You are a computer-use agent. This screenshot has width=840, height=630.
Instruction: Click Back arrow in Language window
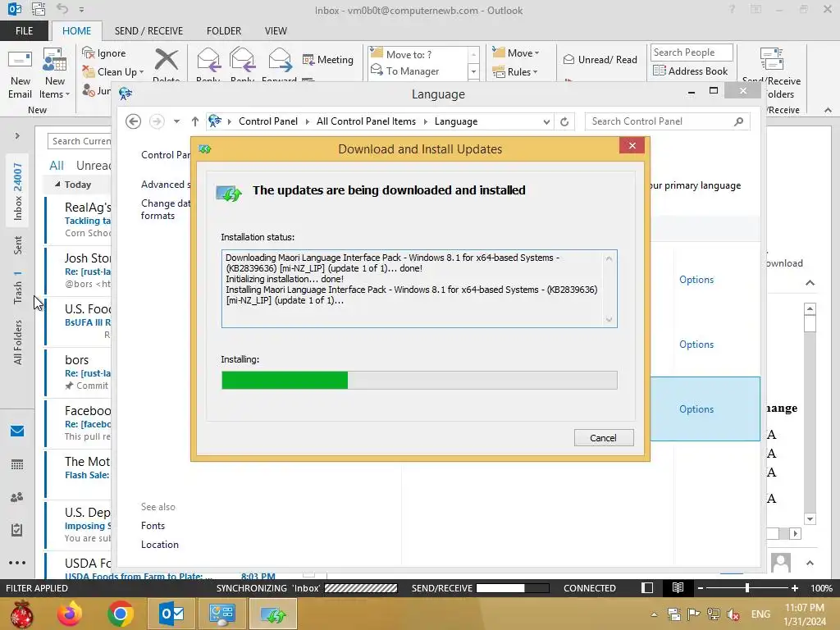[x=134, y=121]
